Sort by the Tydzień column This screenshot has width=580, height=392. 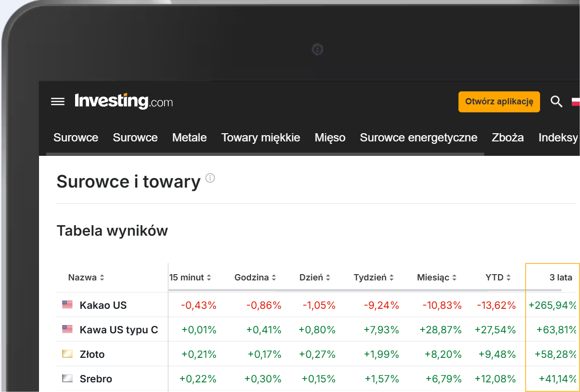(x=374, y=278)
